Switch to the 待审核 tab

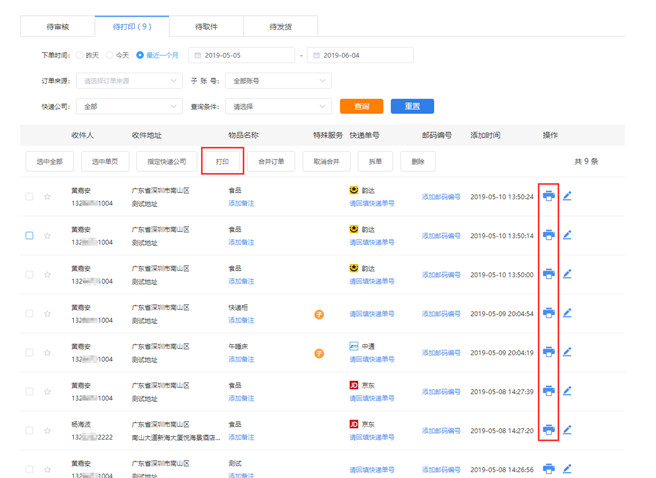(x=58, y=27)
